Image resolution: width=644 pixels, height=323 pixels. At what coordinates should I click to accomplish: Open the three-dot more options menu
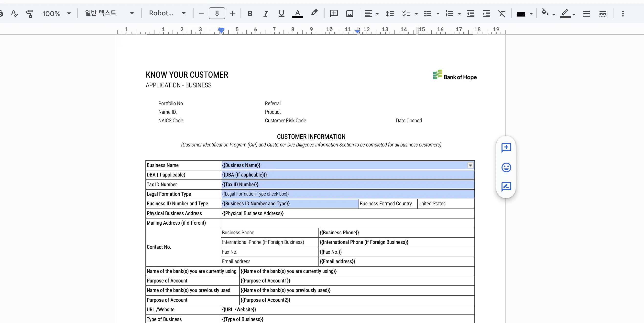623,13
